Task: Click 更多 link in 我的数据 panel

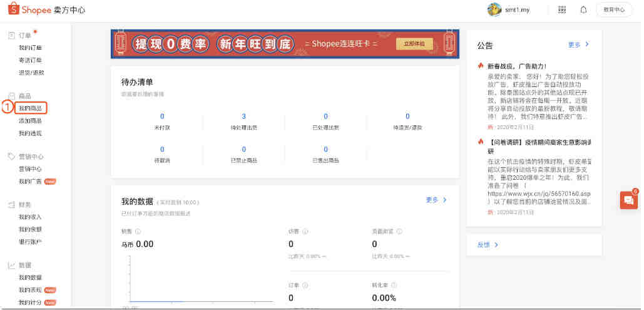Action: 436,200
